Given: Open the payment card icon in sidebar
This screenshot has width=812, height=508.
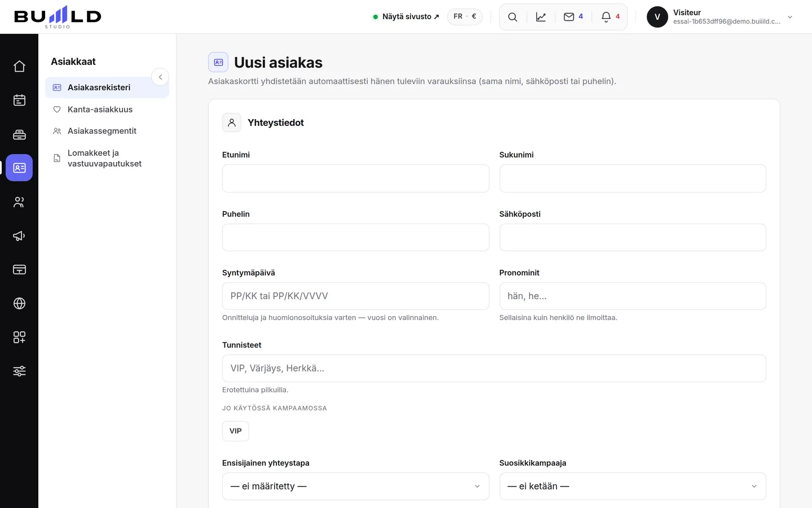Looking at the screenshot, I should pos(19,270).
